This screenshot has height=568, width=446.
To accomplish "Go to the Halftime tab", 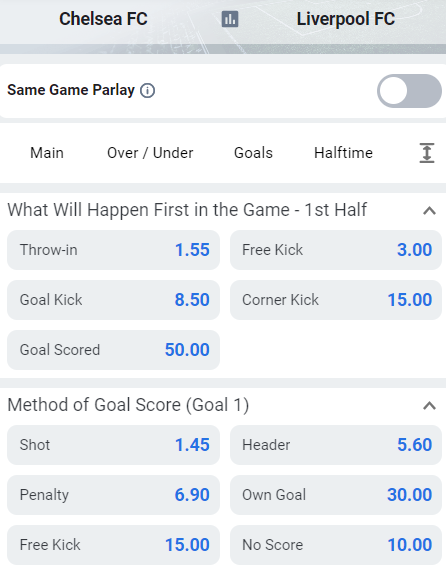I will pos(343,153).
